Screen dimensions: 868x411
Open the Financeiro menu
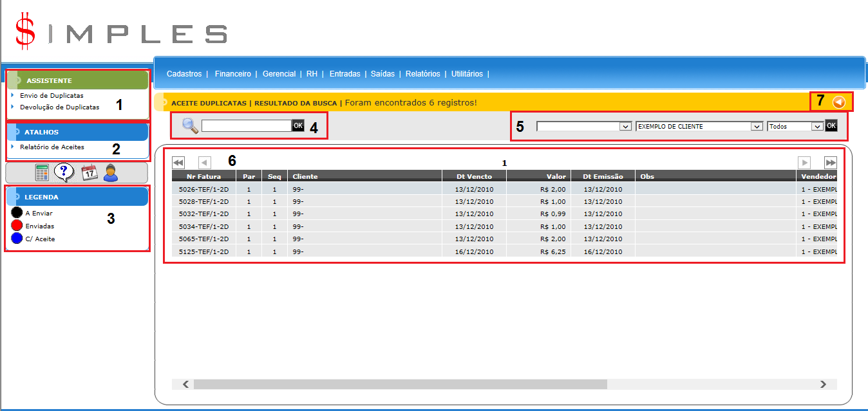coord(233,74)
